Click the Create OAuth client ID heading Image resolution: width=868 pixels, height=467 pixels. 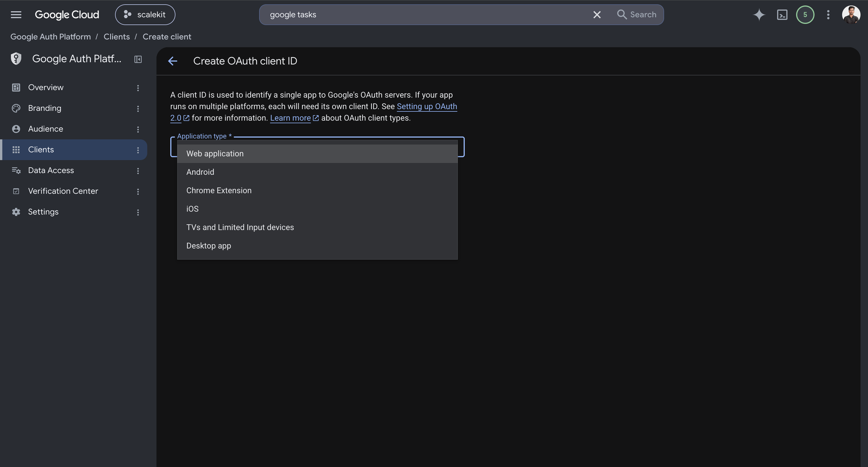point(245,61)
